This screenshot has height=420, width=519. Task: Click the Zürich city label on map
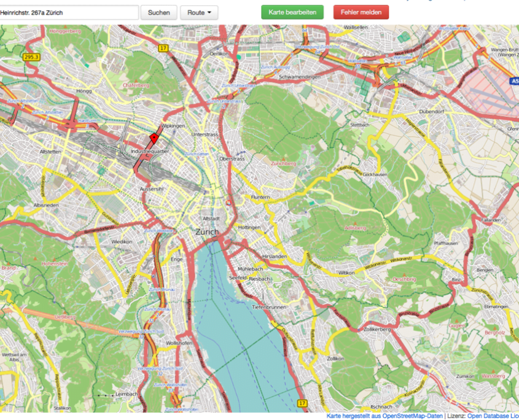point(207,232)
